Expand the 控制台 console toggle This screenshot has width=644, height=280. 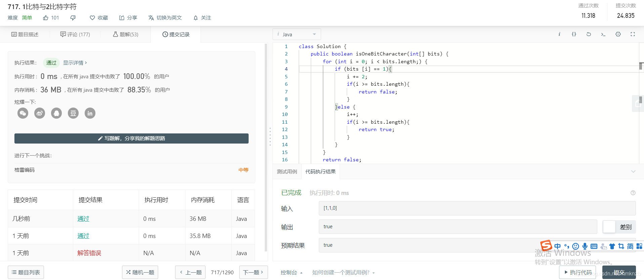tap(292, 273)
